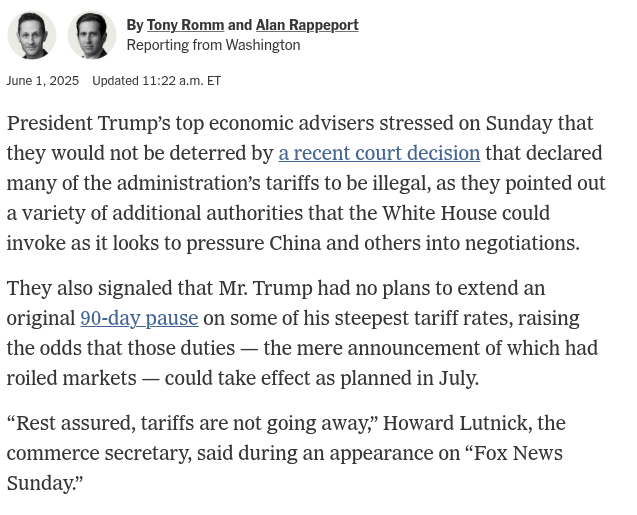Click Alan Rappeport's headshot photo
The width and height of the screenshot is (637, 515).
click(x=92, y=36)
